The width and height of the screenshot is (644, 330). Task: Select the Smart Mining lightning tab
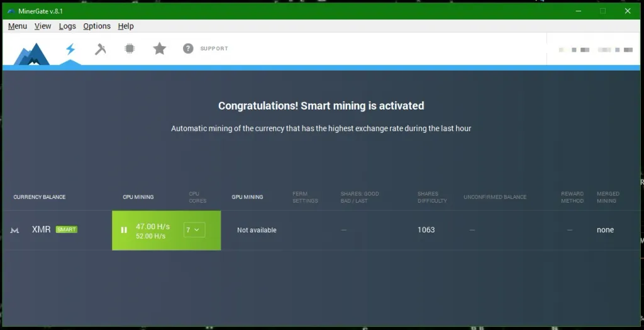click(x=70, y=49)
